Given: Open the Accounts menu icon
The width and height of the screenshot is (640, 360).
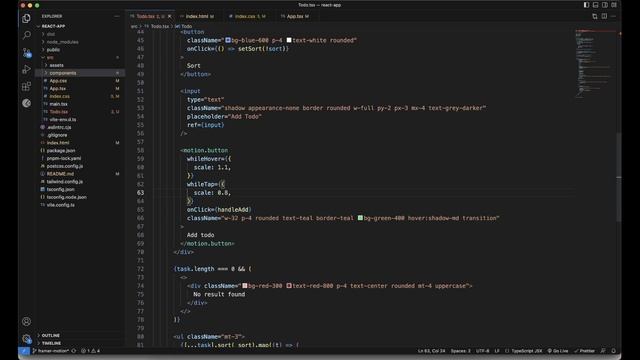Looking at the screenshot, I should coord(27,322).
